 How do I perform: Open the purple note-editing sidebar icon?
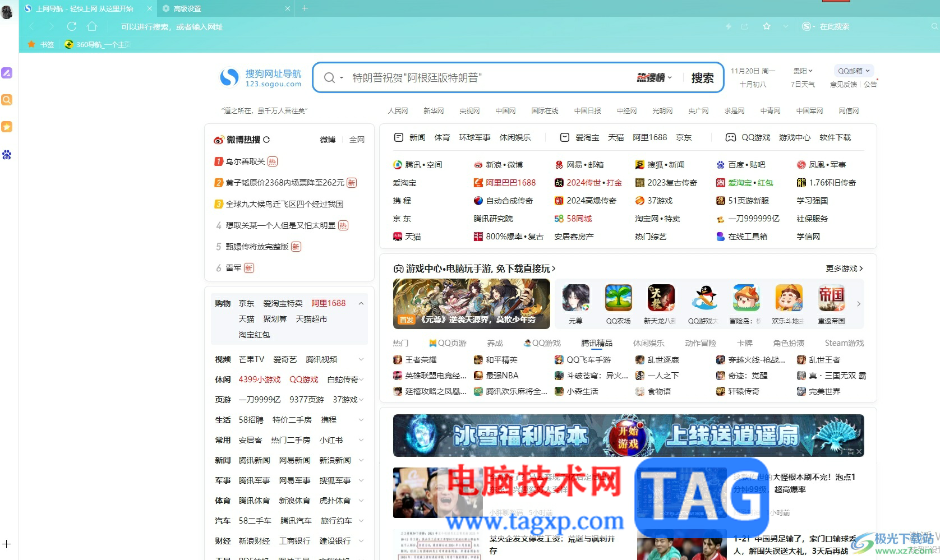[7, 73]
